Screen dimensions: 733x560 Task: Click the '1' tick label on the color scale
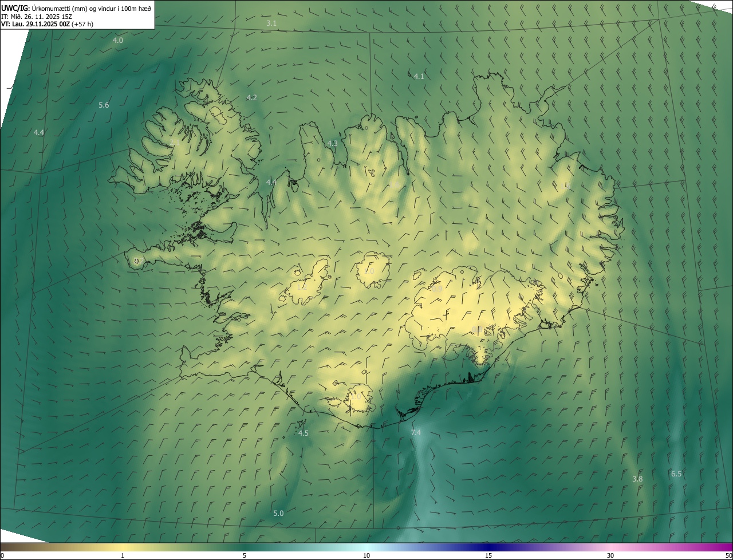pyautogui.click(x=123, y=556)
